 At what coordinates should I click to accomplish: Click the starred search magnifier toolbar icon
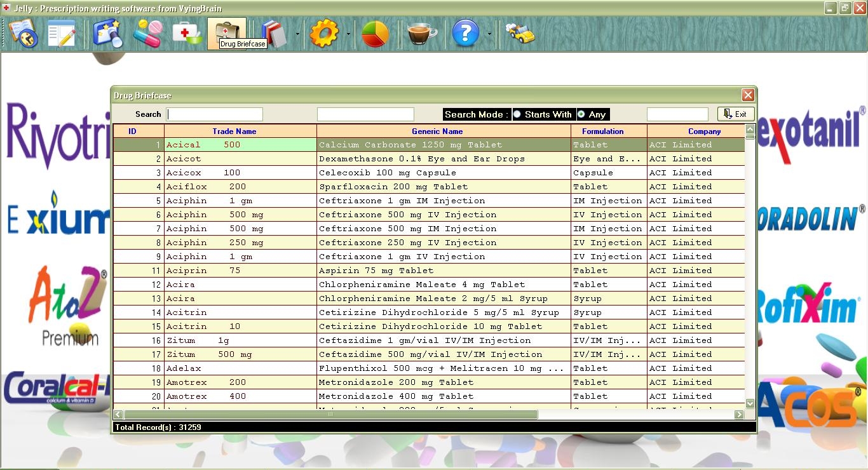(x=108, y=33)
